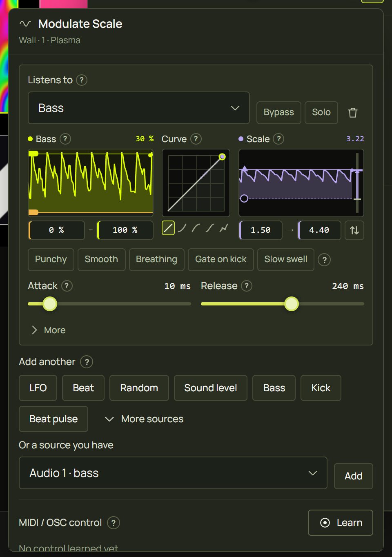Screen dimensions: 392x557
Task: Open the Bass source dropdown
Action: (x=139, y=108)
